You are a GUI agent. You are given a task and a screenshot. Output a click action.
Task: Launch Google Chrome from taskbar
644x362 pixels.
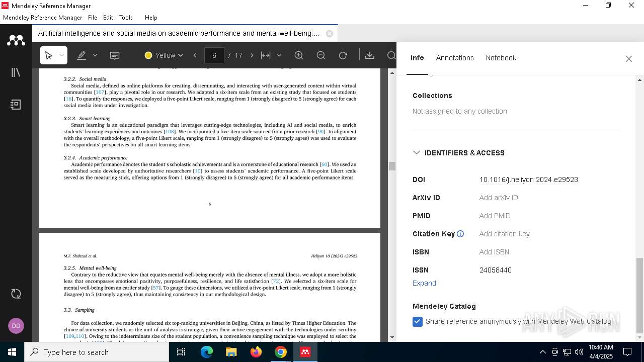(280, 352)
